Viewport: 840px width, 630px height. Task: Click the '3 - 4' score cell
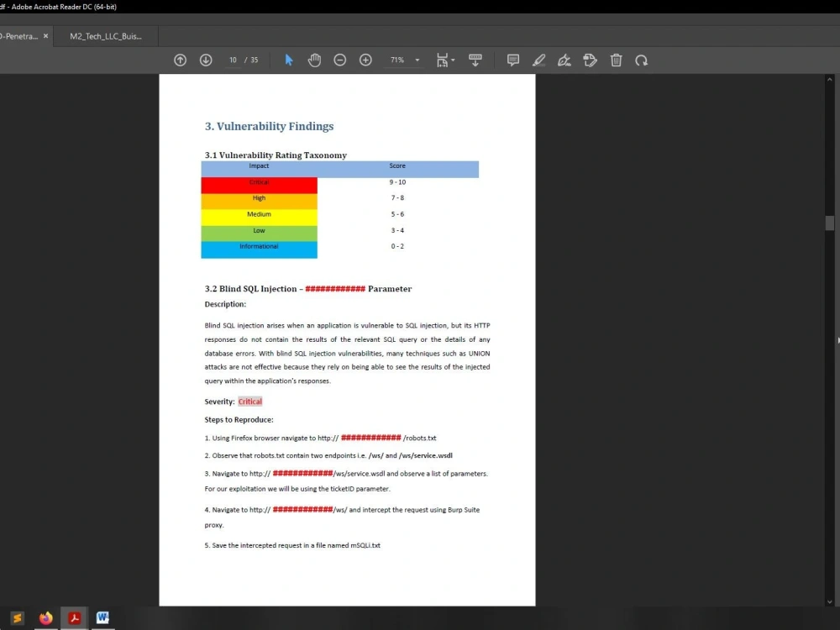point(397,230)
